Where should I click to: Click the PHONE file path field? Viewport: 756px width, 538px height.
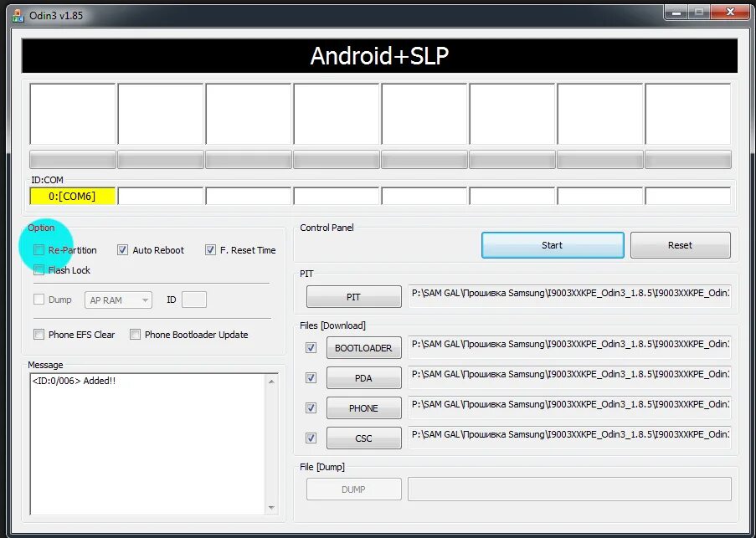point(569,407)
